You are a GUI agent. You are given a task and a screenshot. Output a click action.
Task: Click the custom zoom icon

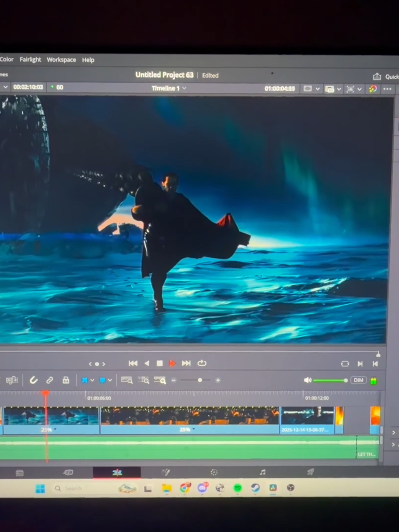pyautogui.click(x=160, y=380)
